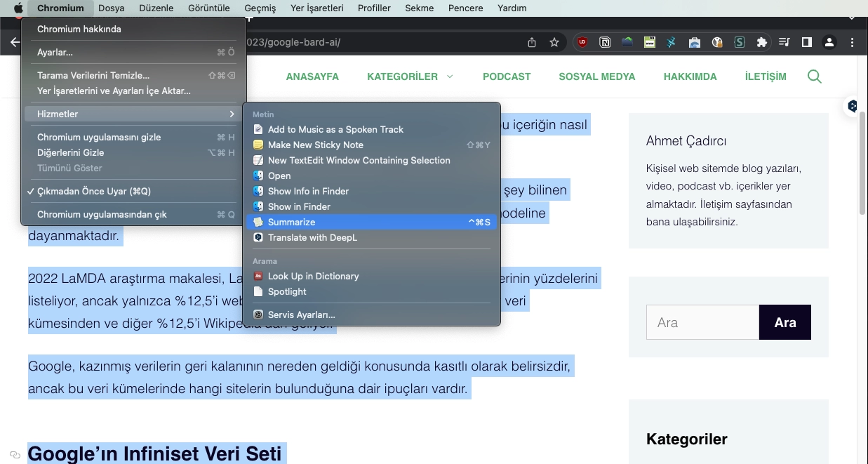
Task: Open the İLETİŞİM page
Action: [766, 77]
